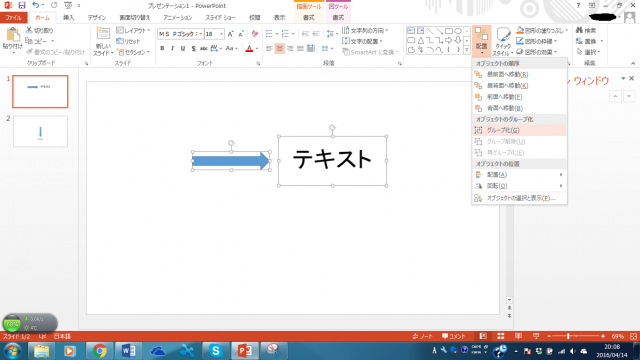Click the Redo icon in title bar
Image resolution: width=640 pixels, height=360 pixels.
(54, 5)
